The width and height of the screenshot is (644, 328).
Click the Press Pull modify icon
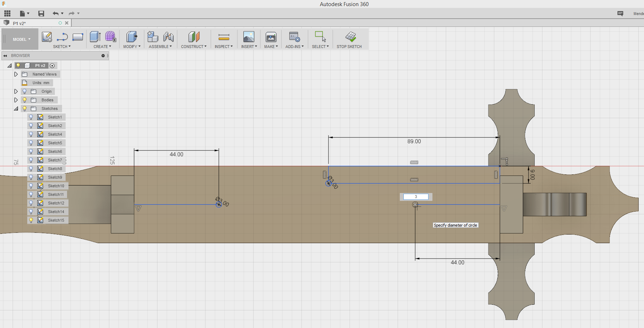pyautogui.click(x=132, y=37)
